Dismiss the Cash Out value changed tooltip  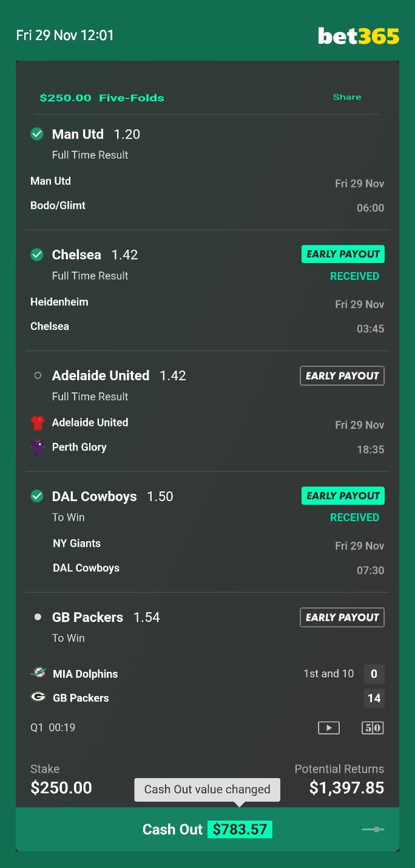coord(207,790)
